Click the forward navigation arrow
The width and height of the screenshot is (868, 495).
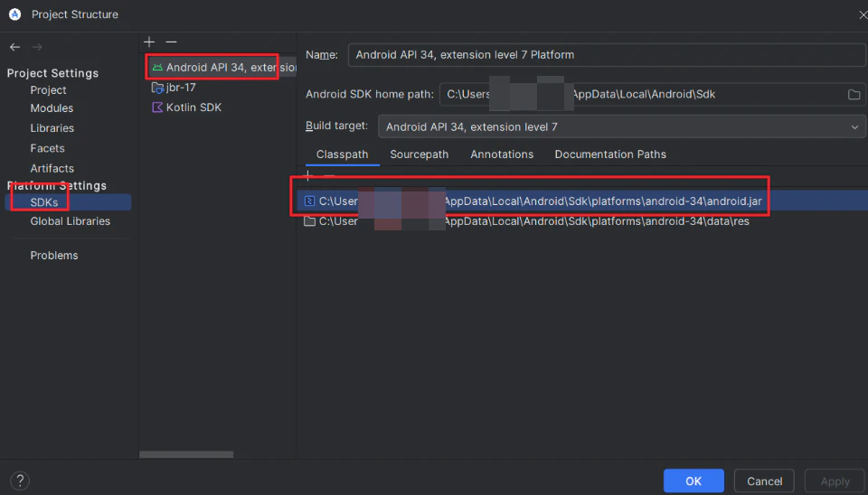[37, 47]
